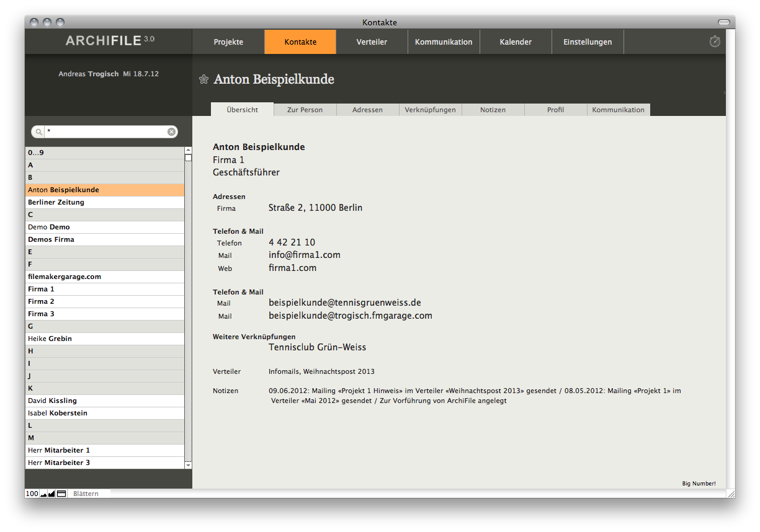The width and height of the screenshot is (760, 532).
Task: Toggle the favorite star beside Anton Beispielkunde
Action: (x=203, y=79)
